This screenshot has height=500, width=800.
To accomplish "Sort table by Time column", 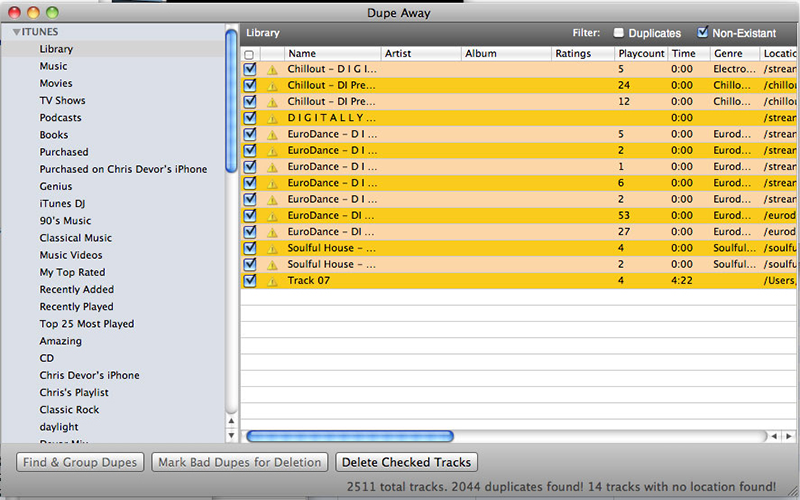I will 689,54.
